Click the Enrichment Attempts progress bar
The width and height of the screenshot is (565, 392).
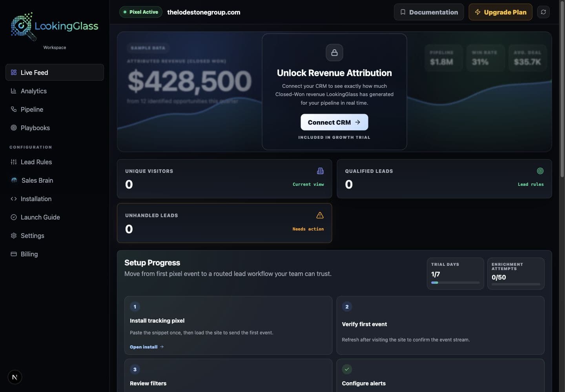(x=516, y=284)
